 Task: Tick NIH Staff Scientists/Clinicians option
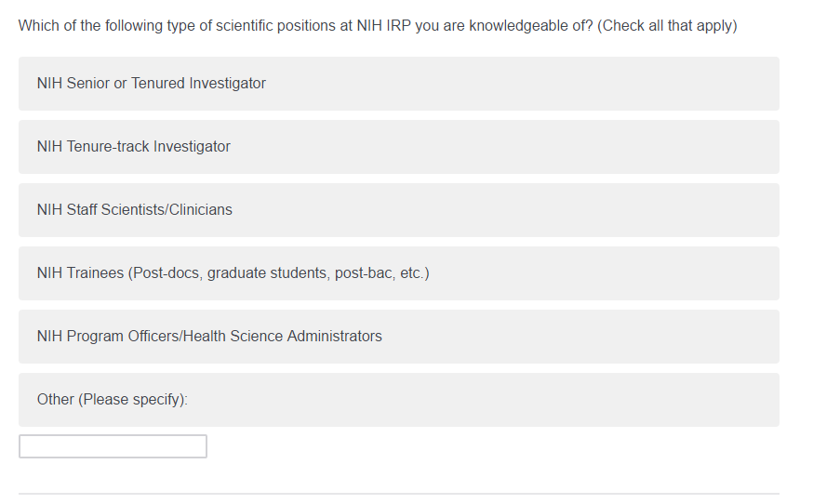pyautogui.click(x=398, y=210)
